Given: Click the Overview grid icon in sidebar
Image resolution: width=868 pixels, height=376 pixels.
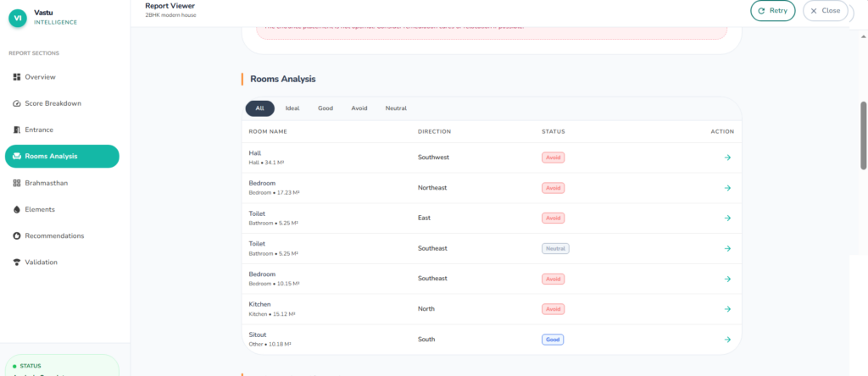Looking at the screenshot, I should point(17,77).
